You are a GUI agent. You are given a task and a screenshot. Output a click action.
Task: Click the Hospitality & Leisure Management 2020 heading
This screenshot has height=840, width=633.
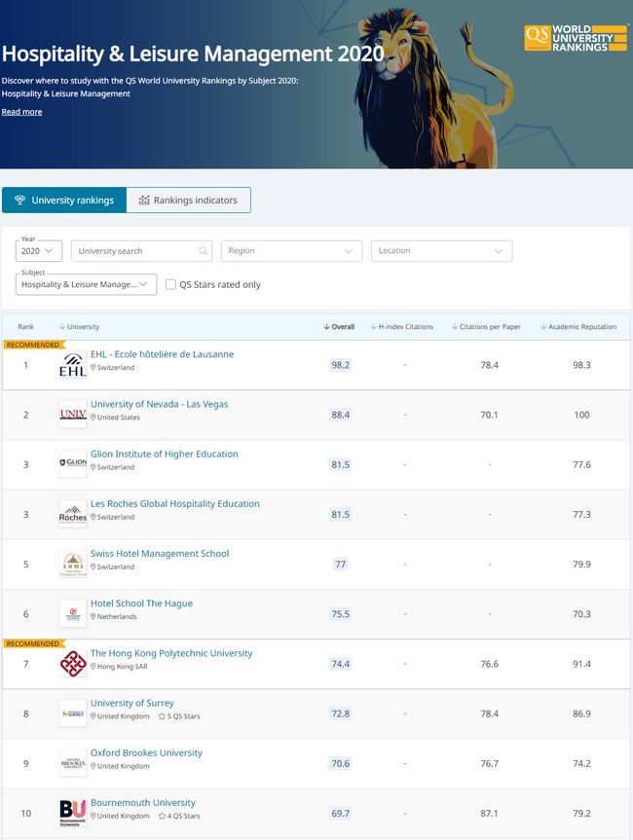point(193,55)
